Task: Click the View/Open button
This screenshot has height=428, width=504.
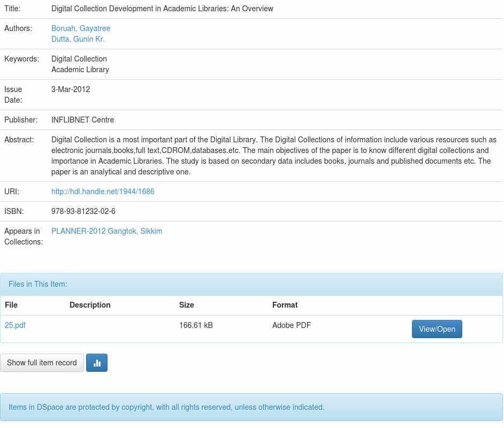Action: (x=437, y=329)
